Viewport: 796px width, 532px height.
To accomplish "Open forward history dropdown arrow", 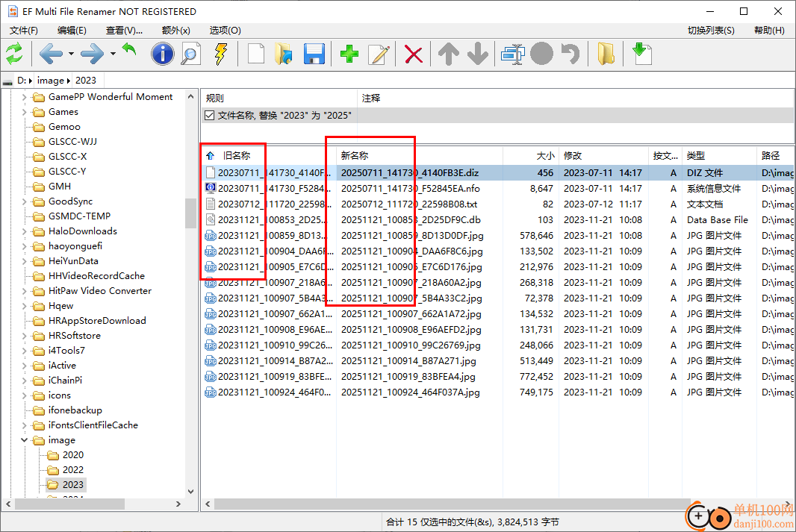I will 114,54.
